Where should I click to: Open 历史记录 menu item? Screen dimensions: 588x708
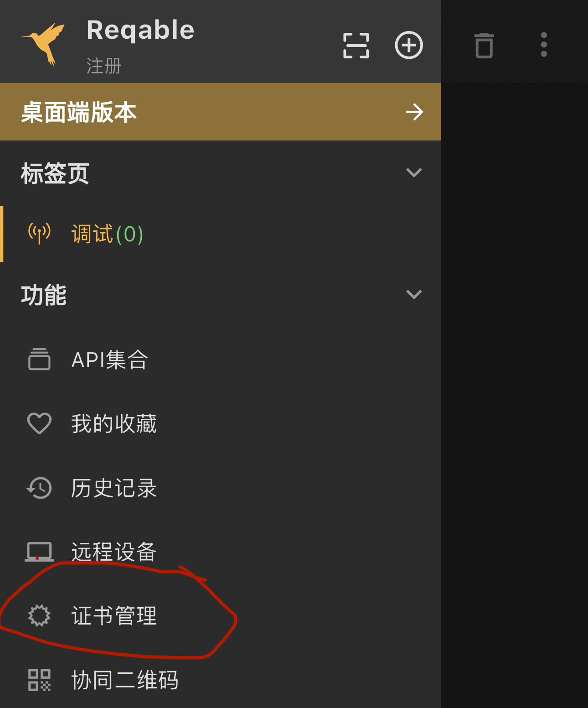(x=221, y=488)
